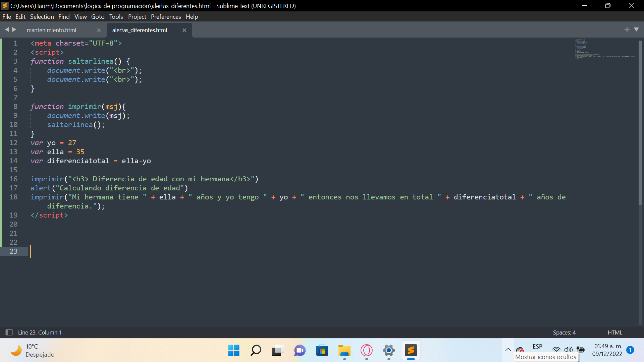Place cursor on saltarlinea function name
Image resolution: width=644 pixels, height=362 pixels.
coord(91,61)
